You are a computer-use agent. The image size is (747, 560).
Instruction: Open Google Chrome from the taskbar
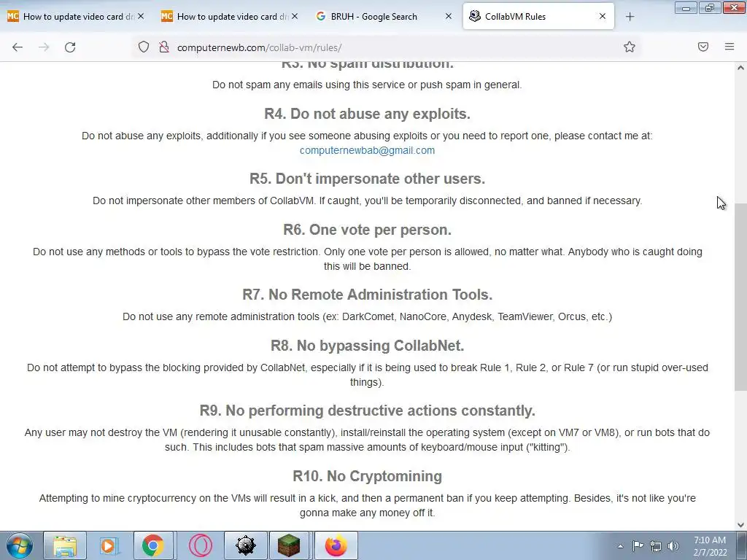pyautogui.click(x=152, y=545)
